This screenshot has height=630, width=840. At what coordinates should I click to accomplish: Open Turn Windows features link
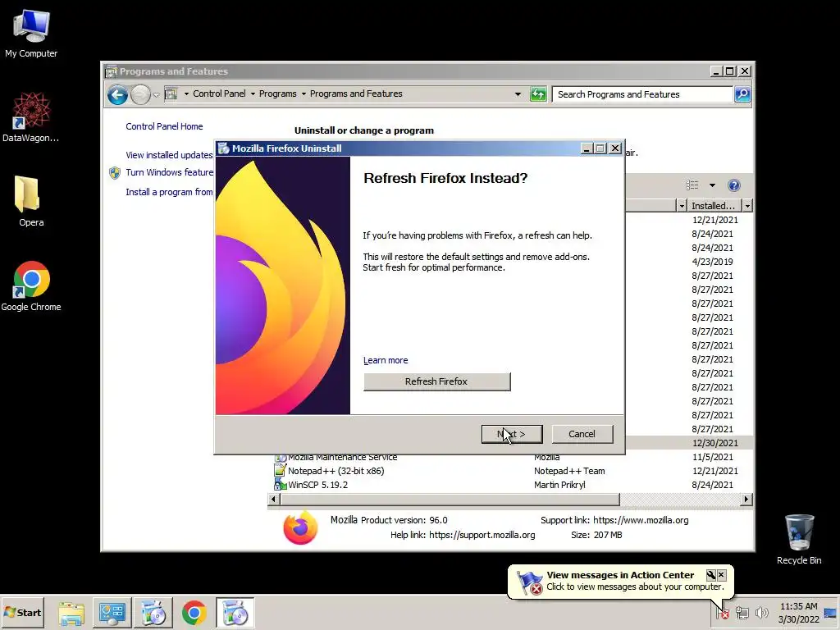tap(169, 172)
